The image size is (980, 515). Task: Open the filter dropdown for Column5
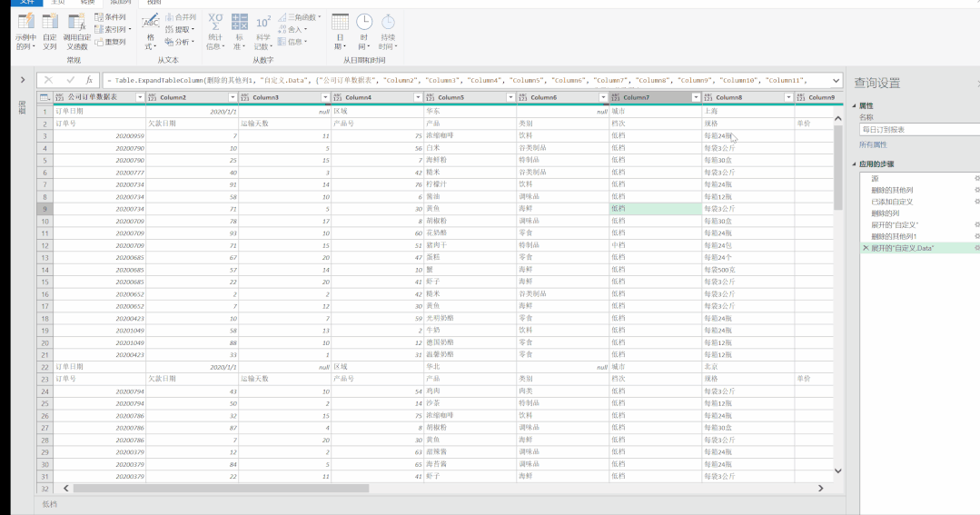[x=510, y=97]
